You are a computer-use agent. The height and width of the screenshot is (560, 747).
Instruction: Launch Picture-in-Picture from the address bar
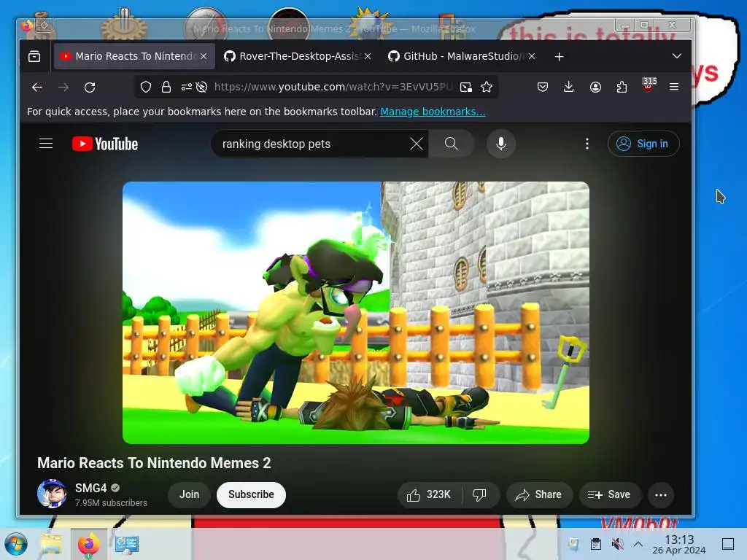tap(466, 87)
